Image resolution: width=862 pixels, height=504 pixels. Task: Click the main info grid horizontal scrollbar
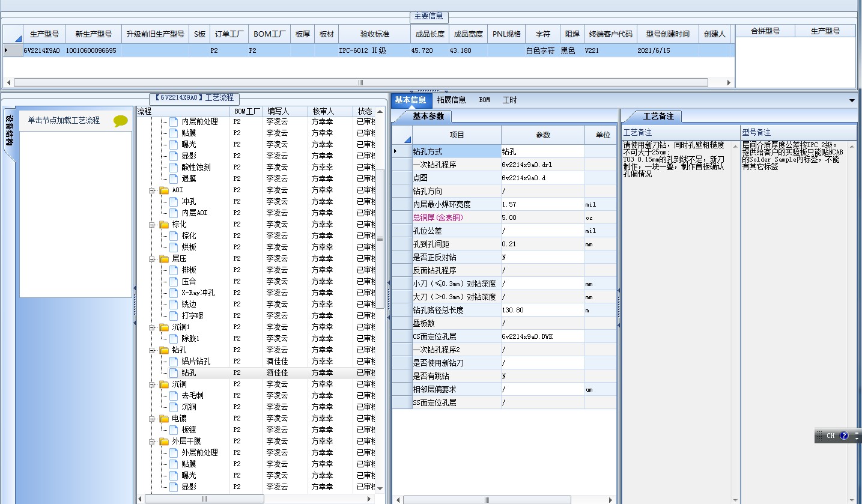tap(361, 83)
